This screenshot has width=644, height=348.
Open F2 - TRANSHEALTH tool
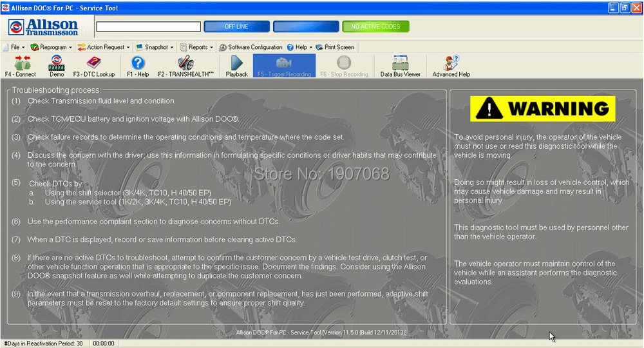coord(185,66)
